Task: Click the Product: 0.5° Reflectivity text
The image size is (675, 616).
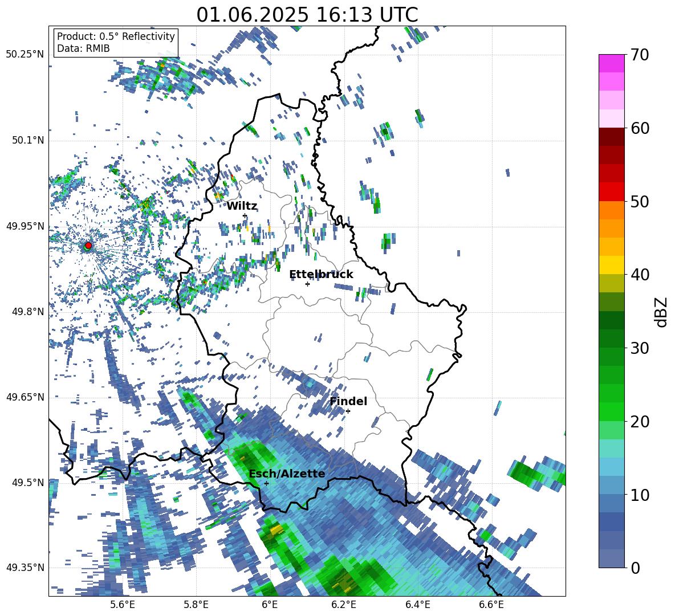Action: pyautogui.click(x=116, y=36)
